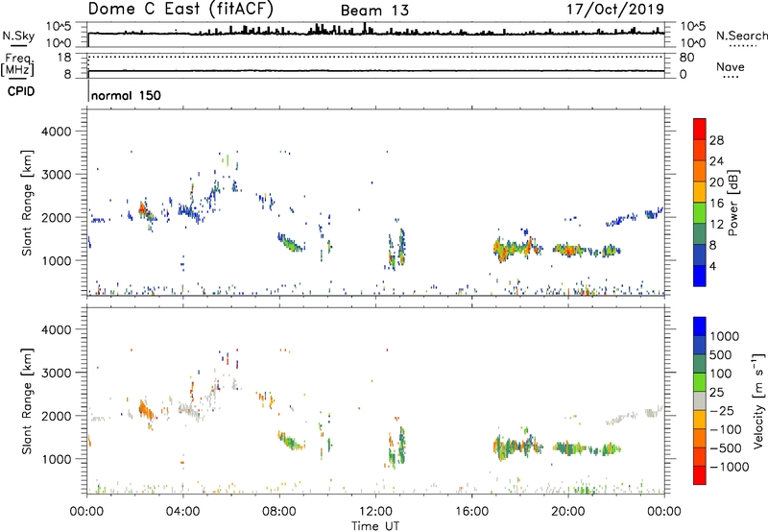Click the '12:00' time axis tick

[375, 512]
